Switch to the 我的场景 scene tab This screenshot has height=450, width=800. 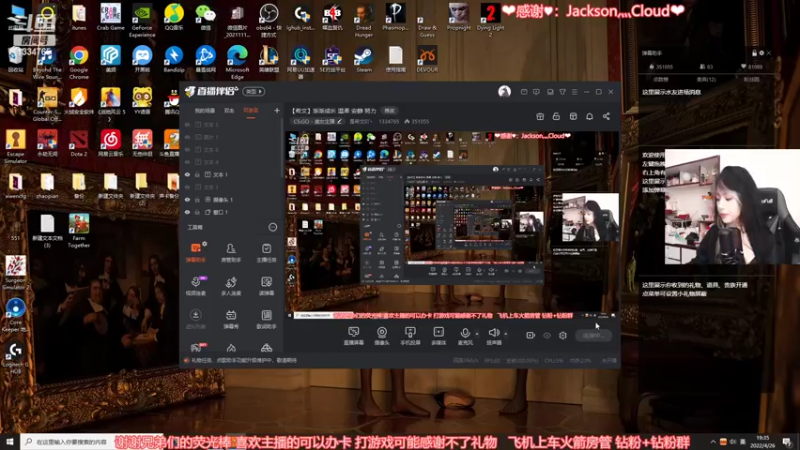(205, 110)
